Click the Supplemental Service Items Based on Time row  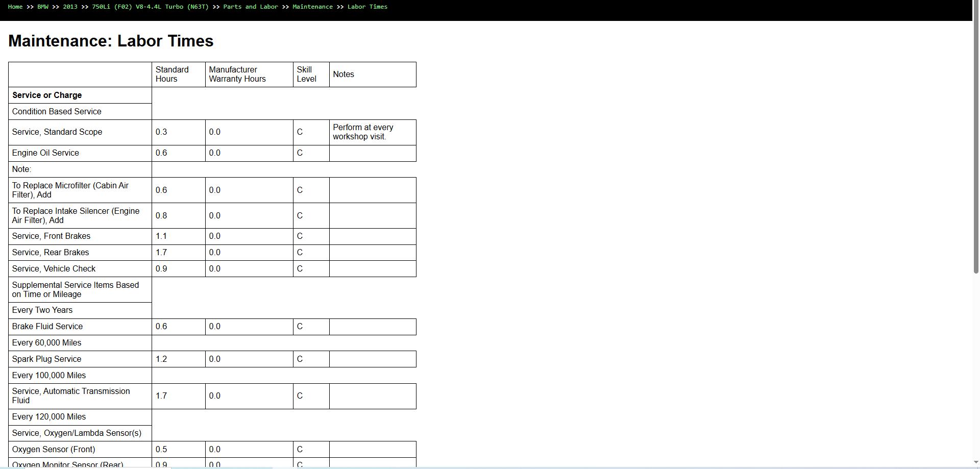pyautogui.click(x=80, y=290)
